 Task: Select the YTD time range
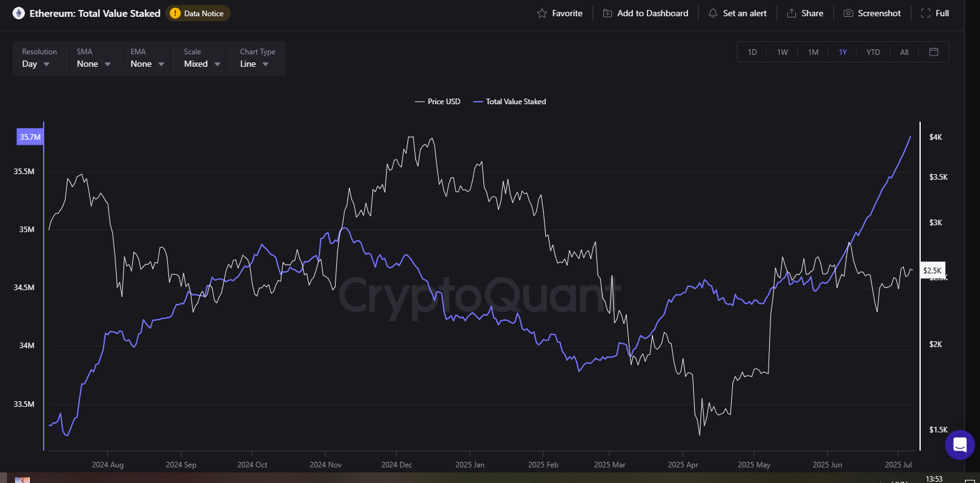click(873, 52)
